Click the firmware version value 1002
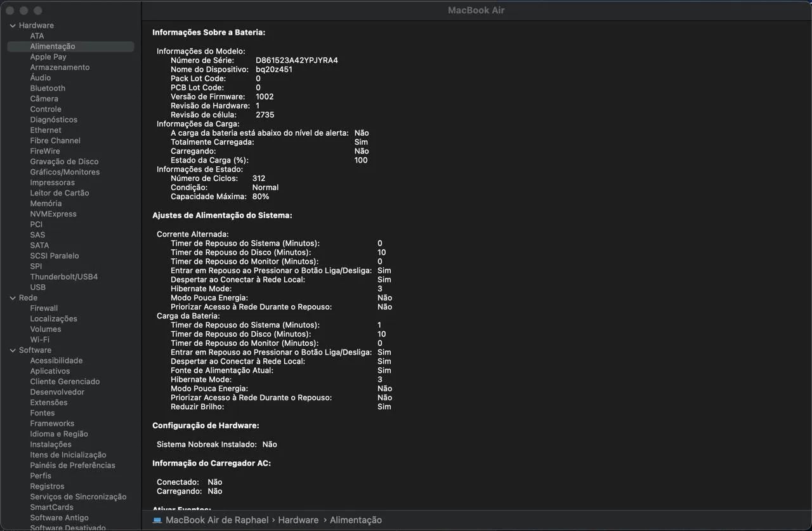The width and height of the screenshot is (812, 531). (265, 97)
